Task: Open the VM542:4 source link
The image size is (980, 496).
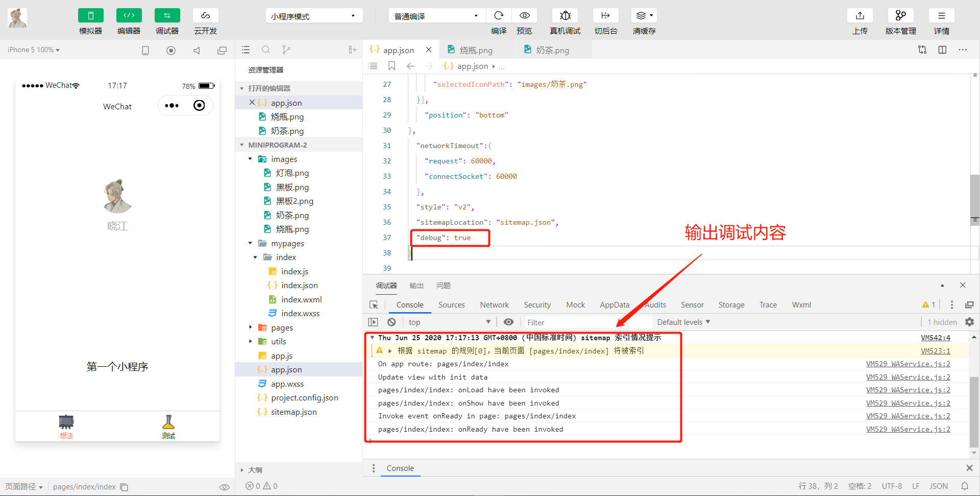Action: (936, 338)
